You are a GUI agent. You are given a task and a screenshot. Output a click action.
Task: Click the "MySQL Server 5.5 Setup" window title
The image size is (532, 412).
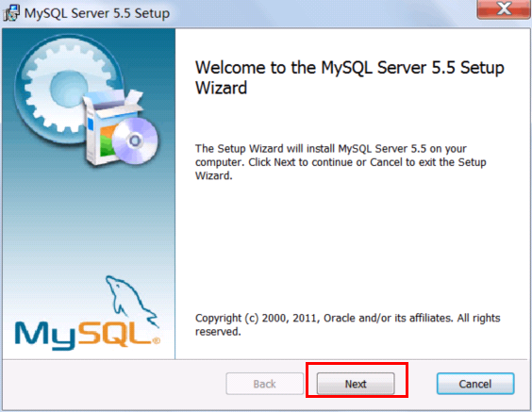(97, 13)
